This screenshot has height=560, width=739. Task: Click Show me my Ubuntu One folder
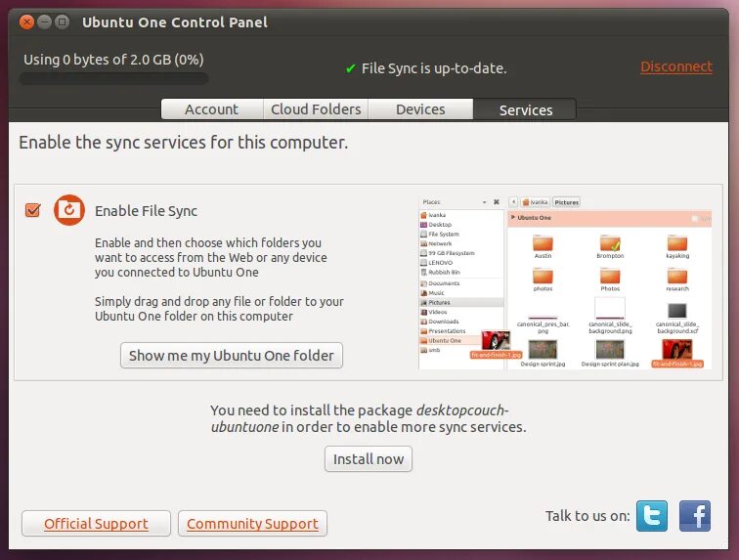pos(232,356)
